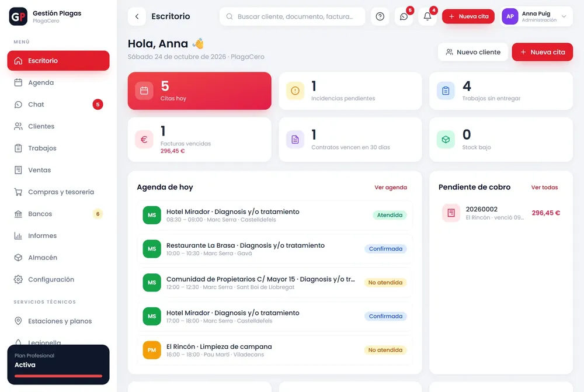Open the Ventas section
584x392 pixels.
[x=58, y=170]
